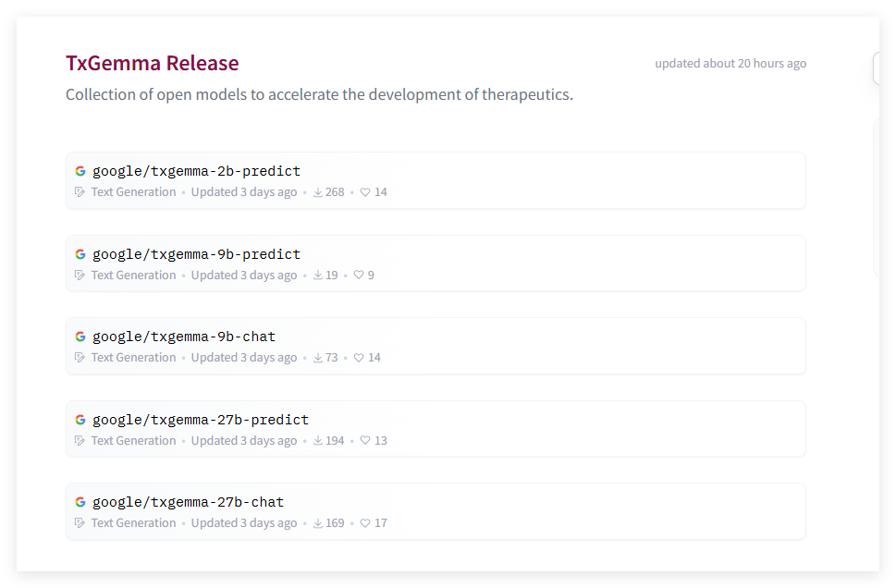
Task: Click the heart icon showing 9 likes
Action: point(359,276)
